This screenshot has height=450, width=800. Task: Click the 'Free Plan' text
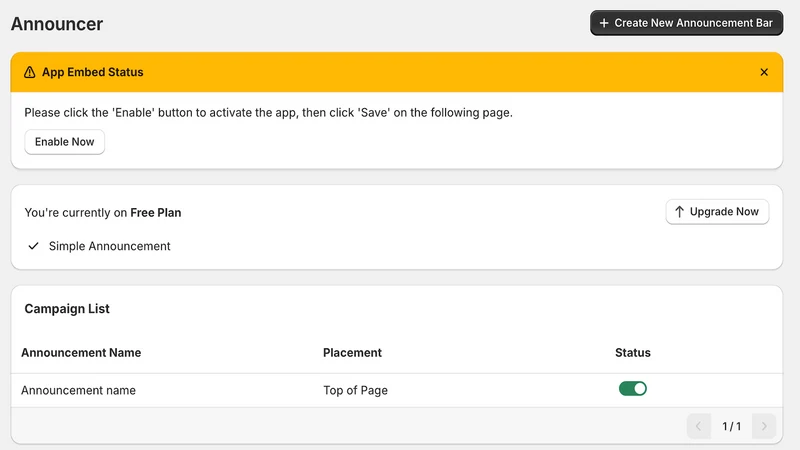pos(156,213)
